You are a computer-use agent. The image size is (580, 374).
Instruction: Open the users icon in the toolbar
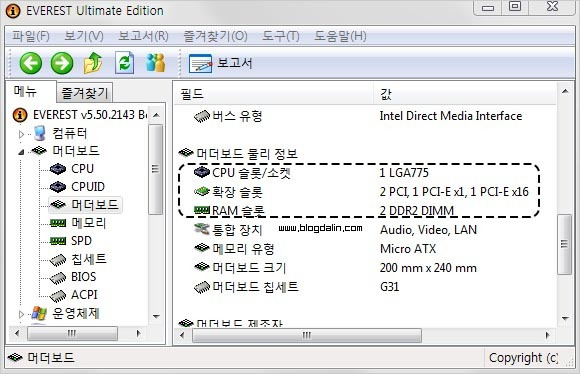[155, 63]
